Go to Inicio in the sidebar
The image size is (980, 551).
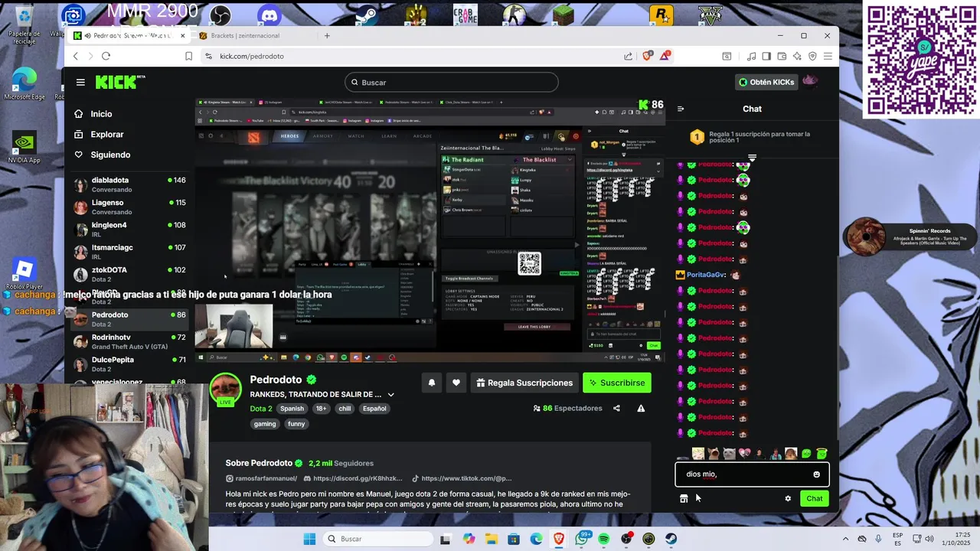(101, 114)
